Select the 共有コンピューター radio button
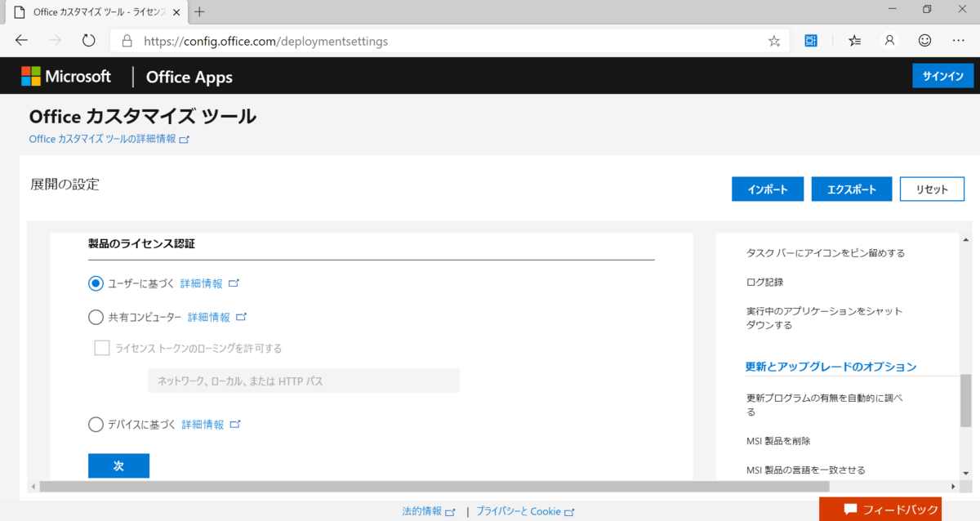The image size is (980, 521). (x=96, y=317)
